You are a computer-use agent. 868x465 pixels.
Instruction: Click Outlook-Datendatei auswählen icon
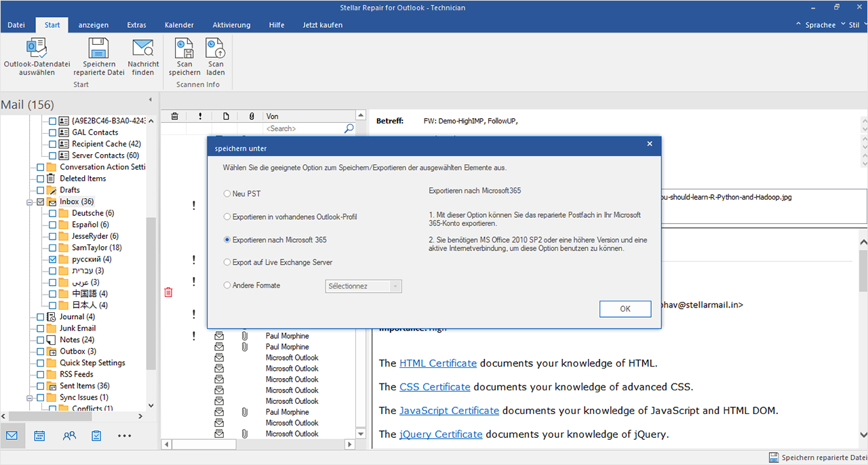tap(37, 48)
